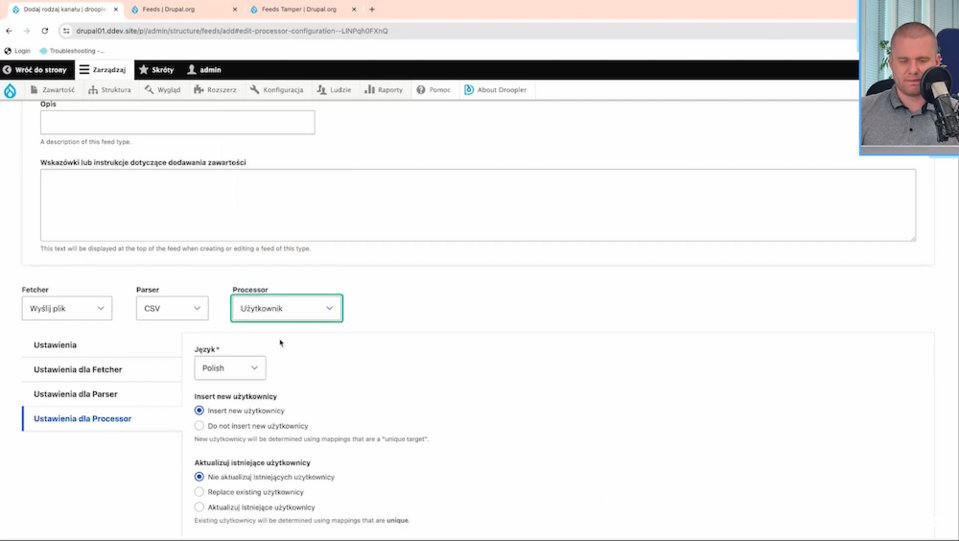Viewport: 959px width, 541px height.
Task: Click the Troubleshooting bookmark
Action: [x=72, y=51]
